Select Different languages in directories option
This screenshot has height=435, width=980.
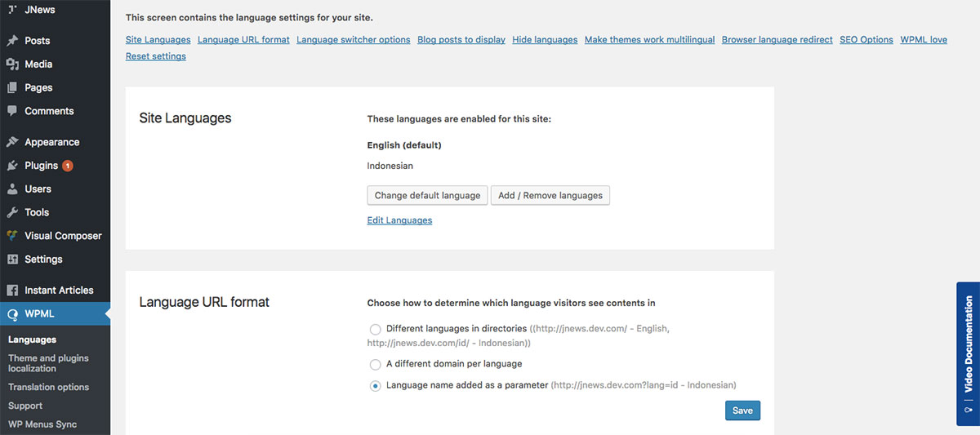click(375, 329)
